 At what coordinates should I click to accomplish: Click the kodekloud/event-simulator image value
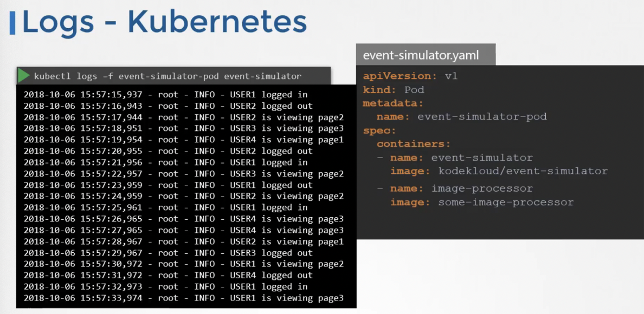[523, 171]
